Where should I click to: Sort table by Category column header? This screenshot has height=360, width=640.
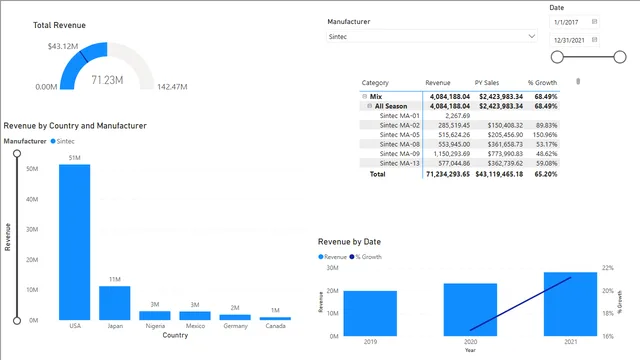click(x=375, y=83)
